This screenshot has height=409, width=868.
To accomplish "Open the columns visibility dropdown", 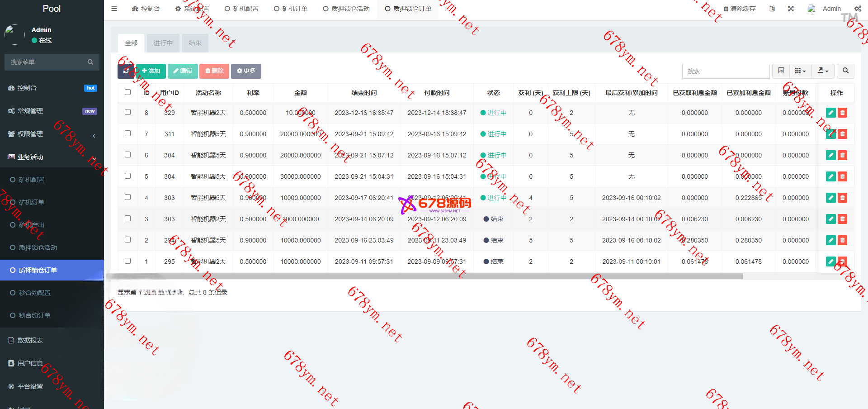I will coord(800,71).
